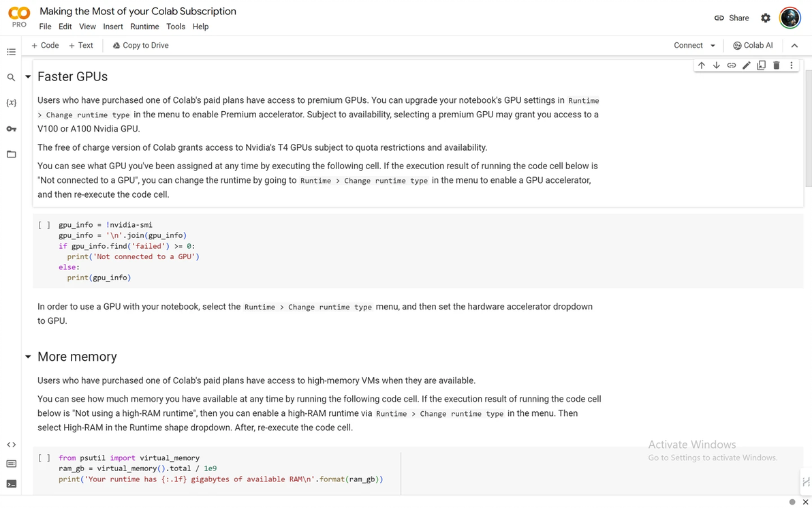Open Colab AI assistant
The image size is (812, 508).
753,46
